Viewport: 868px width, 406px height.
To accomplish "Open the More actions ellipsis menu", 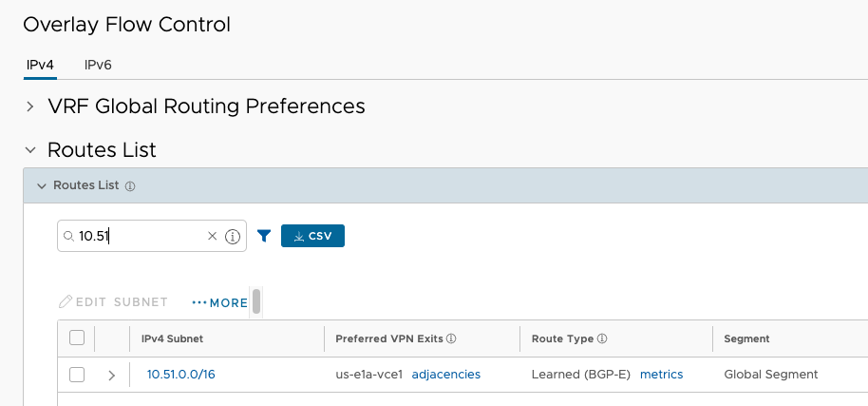I will point(219,302).
